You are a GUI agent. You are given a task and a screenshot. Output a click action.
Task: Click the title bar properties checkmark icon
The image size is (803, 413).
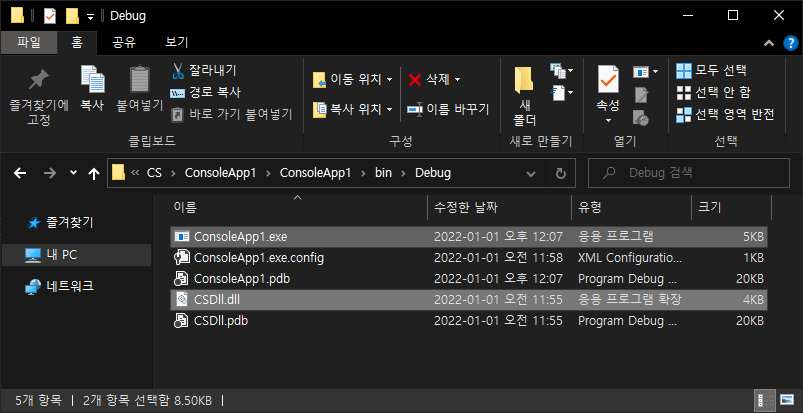50,16
